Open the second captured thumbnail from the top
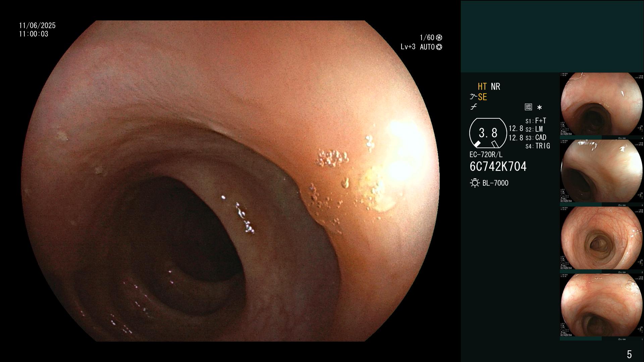 click(601, 171)
